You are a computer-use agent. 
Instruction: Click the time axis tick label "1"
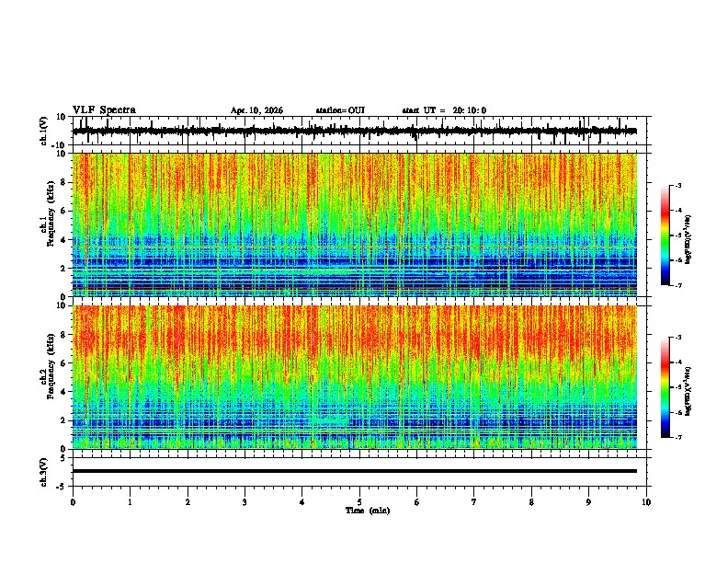tap(130, 502)
